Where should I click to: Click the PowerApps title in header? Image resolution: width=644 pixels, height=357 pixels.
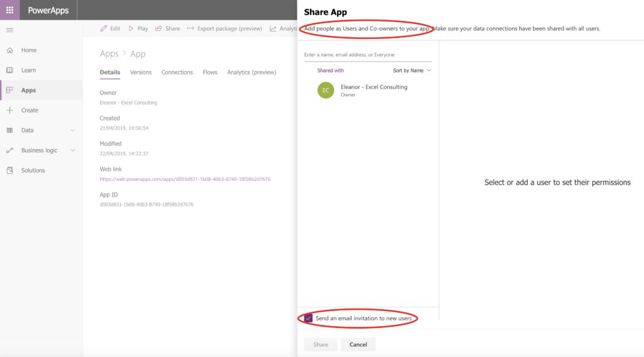tap(48, 10)
